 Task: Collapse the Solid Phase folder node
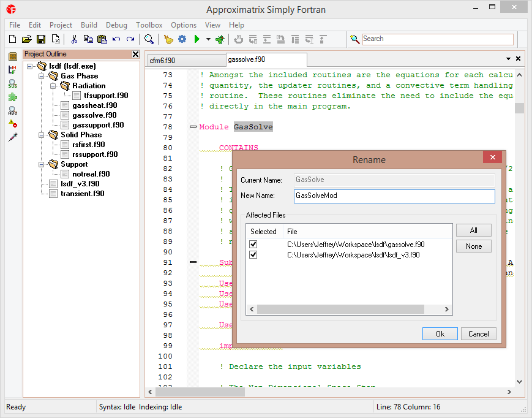point(41,135)
